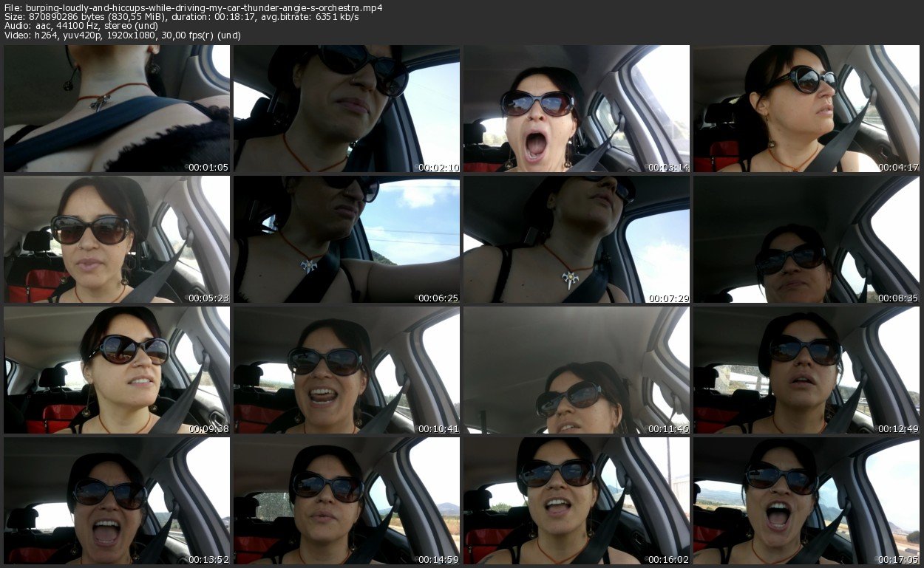Click the frame at 00:10:41
Viewport: 924px width, 568px height.
point(347,370)
